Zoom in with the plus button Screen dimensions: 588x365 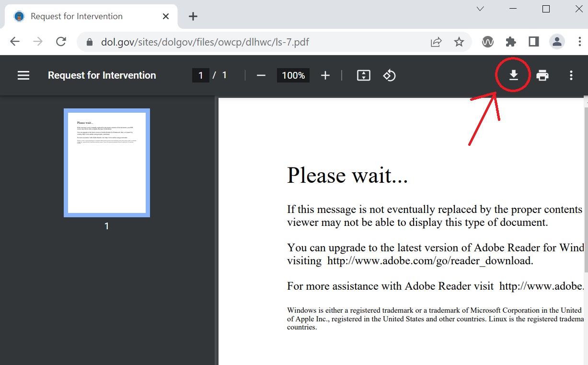coord(325,75)
